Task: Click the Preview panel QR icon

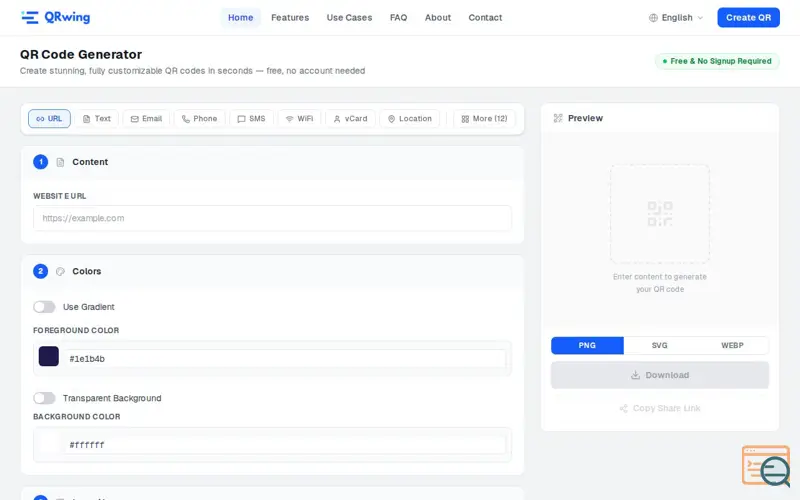Action: [558, 118]
